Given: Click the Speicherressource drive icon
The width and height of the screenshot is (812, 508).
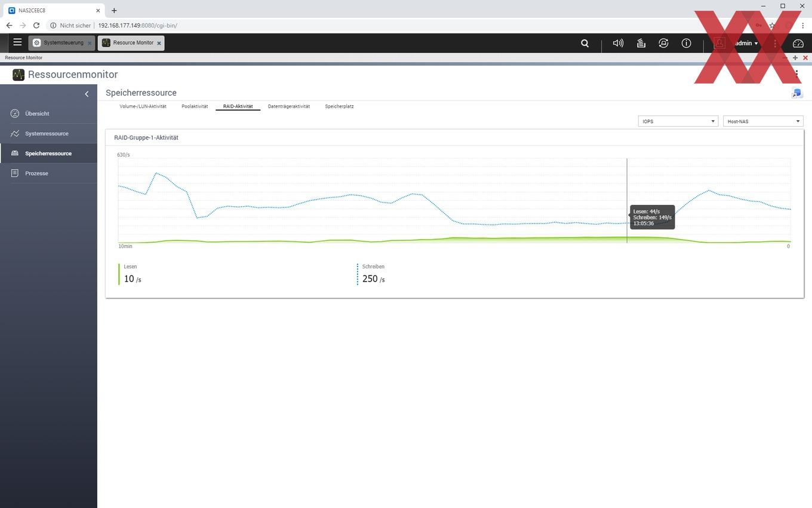Looking at the screenshot, I should (x=15, y=153).
